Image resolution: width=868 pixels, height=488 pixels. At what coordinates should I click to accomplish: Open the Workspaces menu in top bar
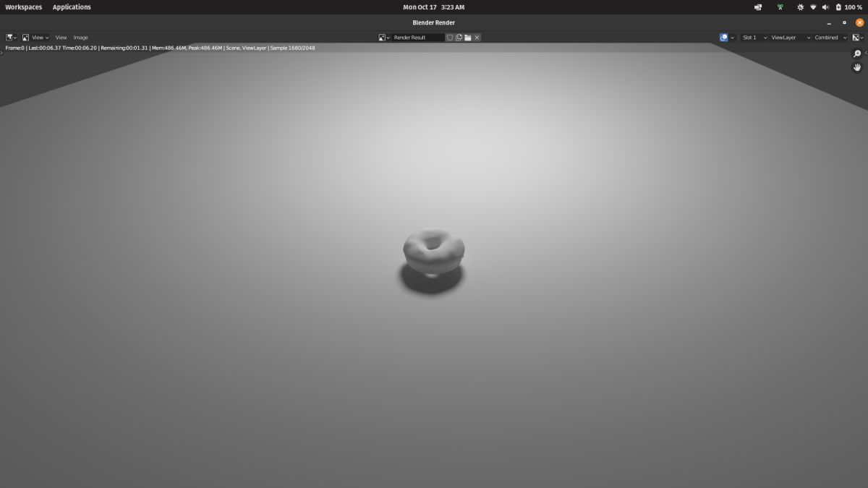(x=24, y=7)
